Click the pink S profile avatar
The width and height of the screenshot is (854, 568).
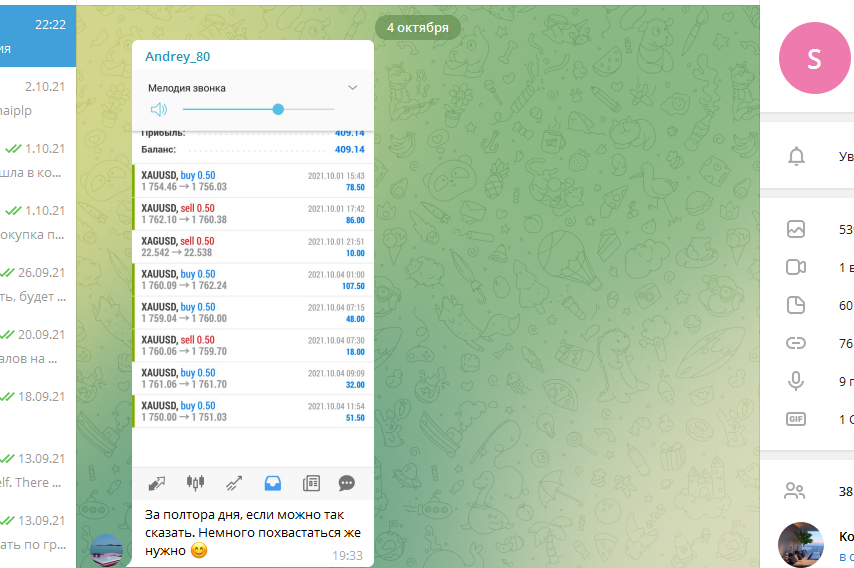click(x=815, y=58)
